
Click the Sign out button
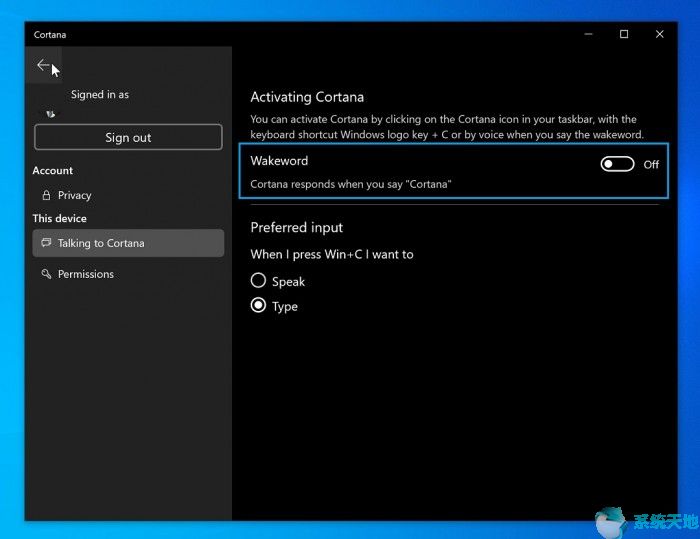(x=128, y=137)
